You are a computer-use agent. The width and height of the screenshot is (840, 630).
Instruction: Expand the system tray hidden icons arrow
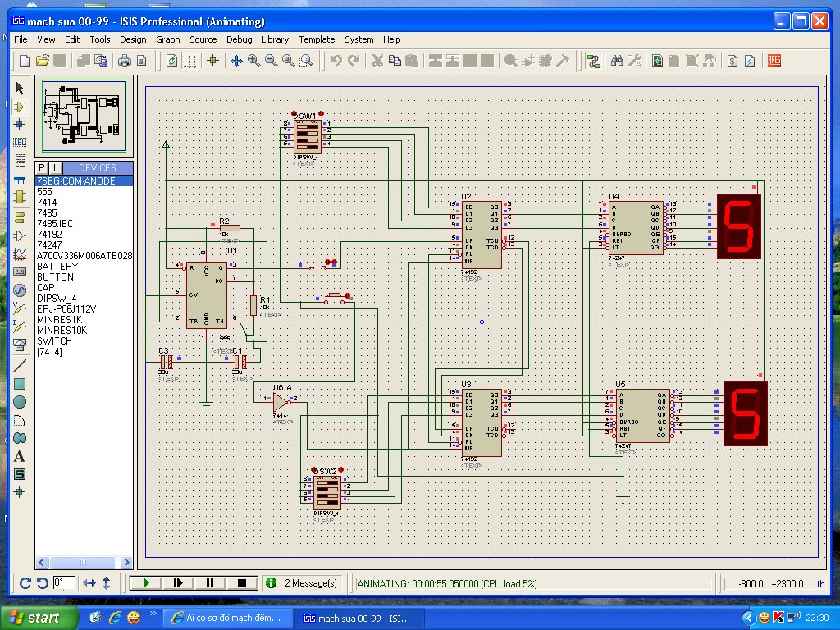coord(748,618)
